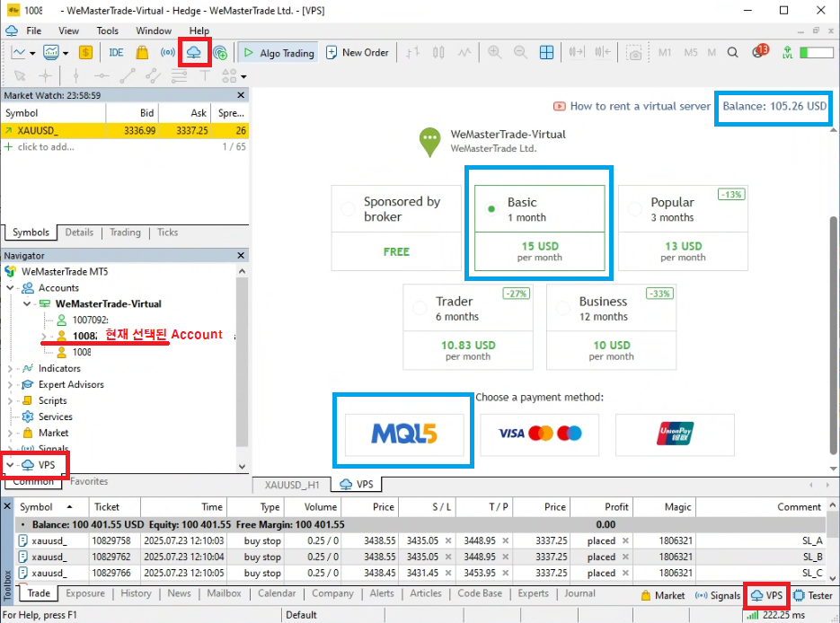The height and width of the screenshot is (623, 840).
Task: Open the Tools menu
Action: click(x=107, y=31)
